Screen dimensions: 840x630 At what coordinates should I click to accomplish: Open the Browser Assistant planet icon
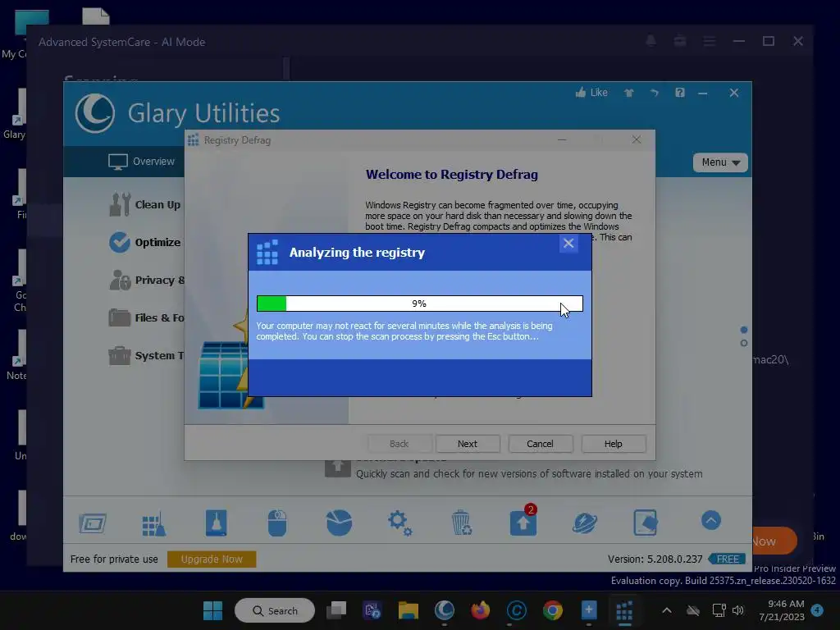584,523
